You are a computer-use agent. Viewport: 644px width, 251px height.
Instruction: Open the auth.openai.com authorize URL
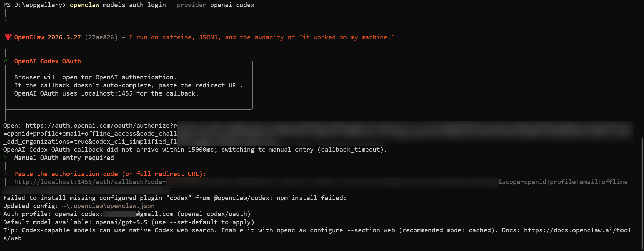[x=101, y=126]
